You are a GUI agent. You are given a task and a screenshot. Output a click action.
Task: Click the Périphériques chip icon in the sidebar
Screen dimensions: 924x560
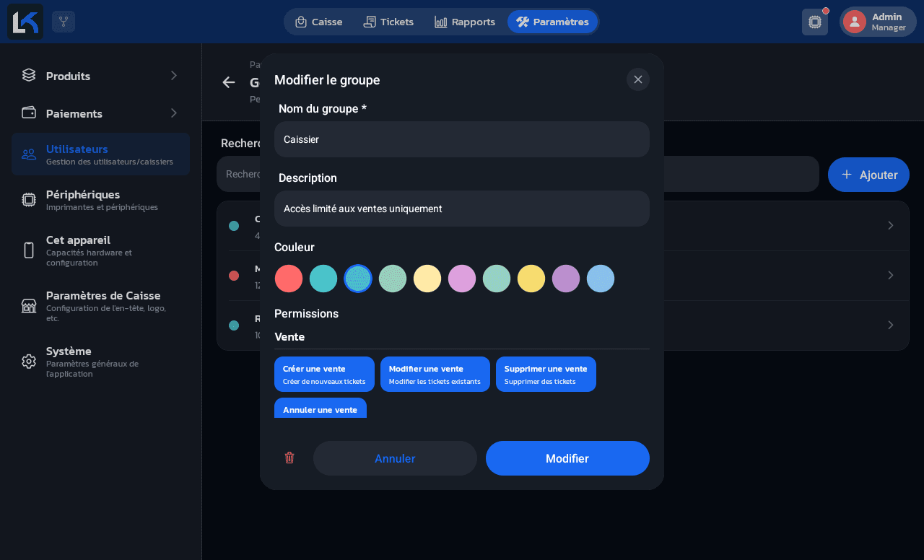29,200
